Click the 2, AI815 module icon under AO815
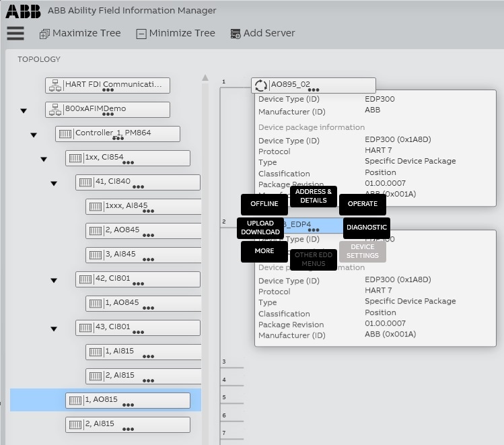This screenshot has width=504, height=445. (x=75, y=425)
